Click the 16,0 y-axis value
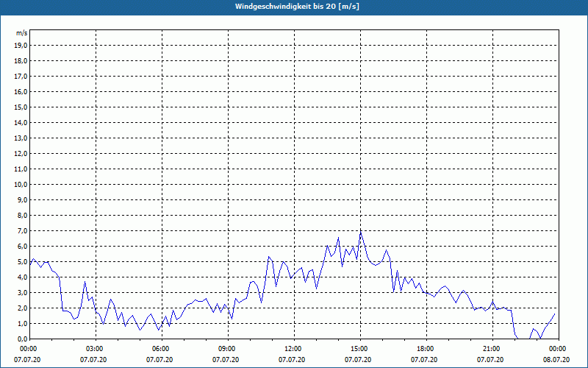This screenshot has width=588, height=368. pos(21,91)
